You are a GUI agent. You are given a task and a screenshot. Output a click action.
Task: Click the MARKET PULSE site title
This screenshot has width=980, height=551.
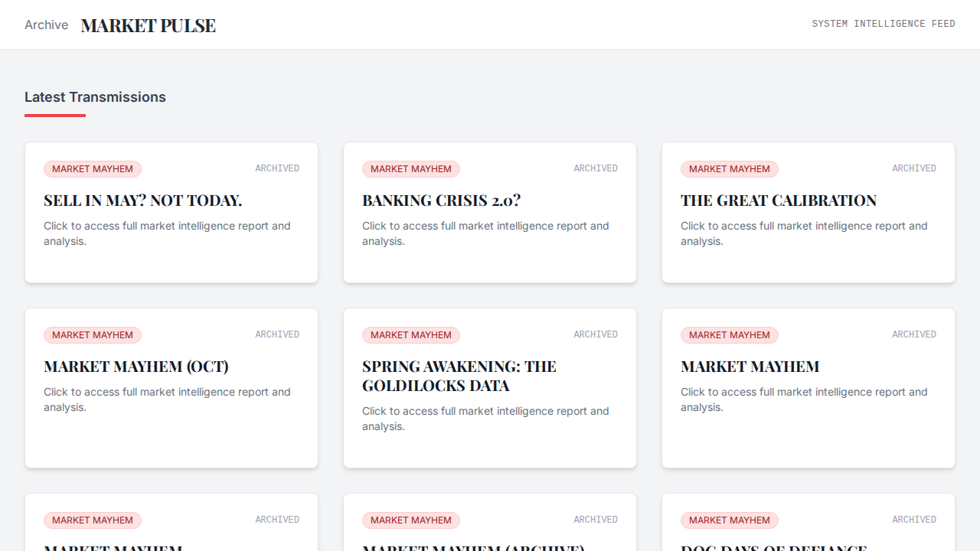pyautogui.click(x=148, y=25)
